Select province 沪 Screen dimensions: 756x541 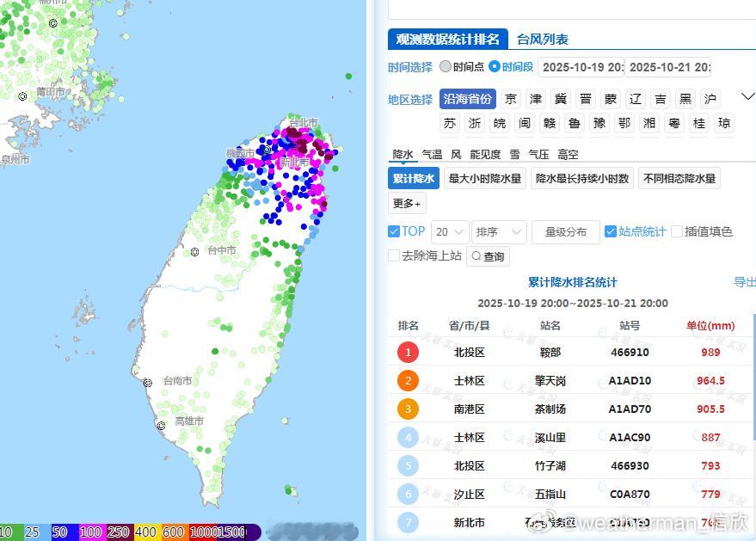(x=710, y=99)
